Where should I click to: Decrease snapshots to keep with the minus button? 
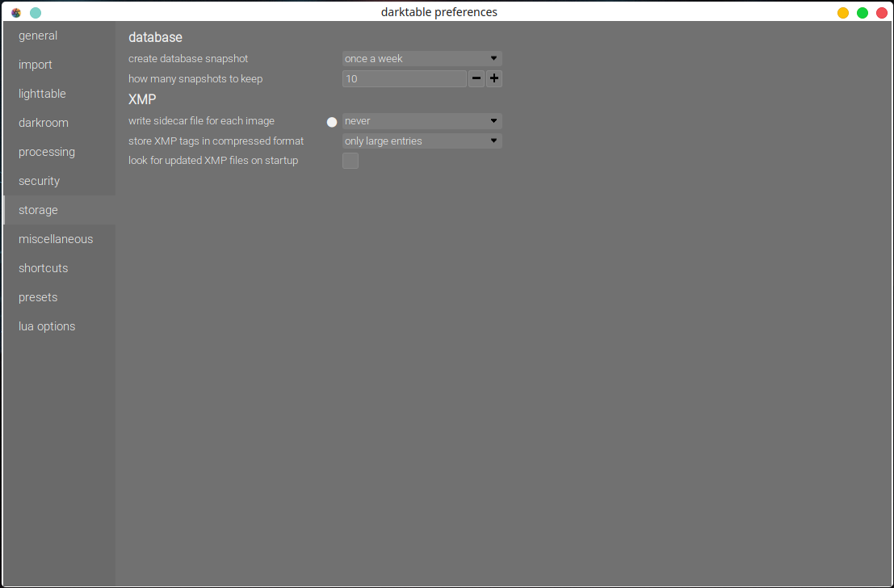476,78
